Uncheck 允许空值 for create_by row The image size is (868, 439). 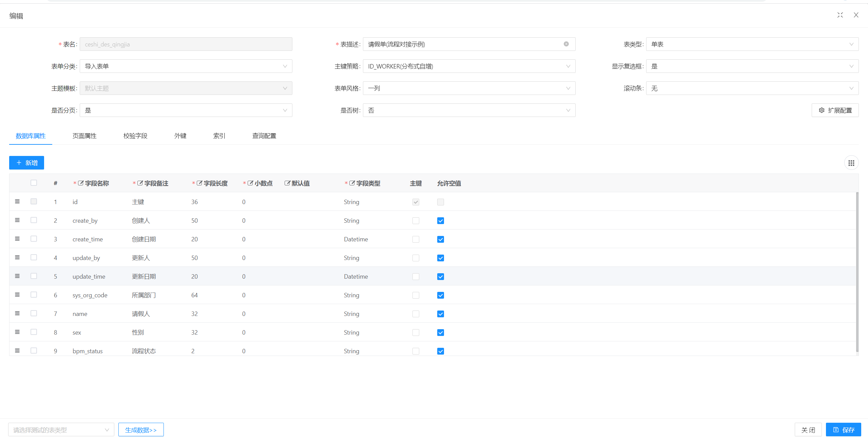[440, 221]
